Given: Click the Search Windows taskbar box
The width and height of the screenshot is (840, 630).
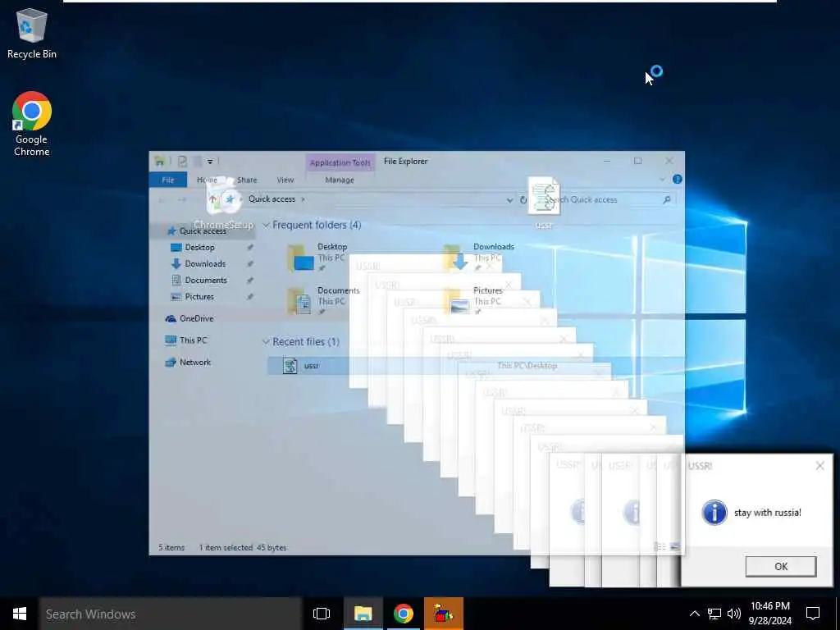Looking at the screenshot, I should coord(171,614).
